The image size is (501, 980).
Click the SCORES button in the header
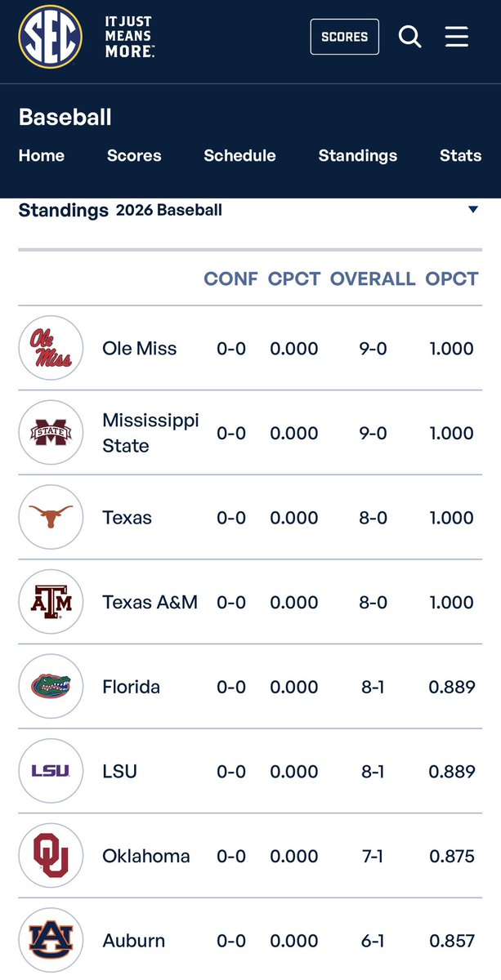345,37
